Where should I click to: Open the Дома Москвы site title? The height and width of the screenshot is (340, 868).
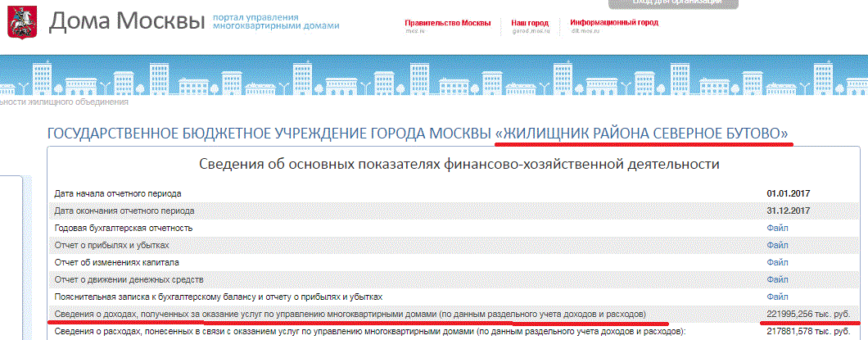pyautogui.click(x=126, y=22)
